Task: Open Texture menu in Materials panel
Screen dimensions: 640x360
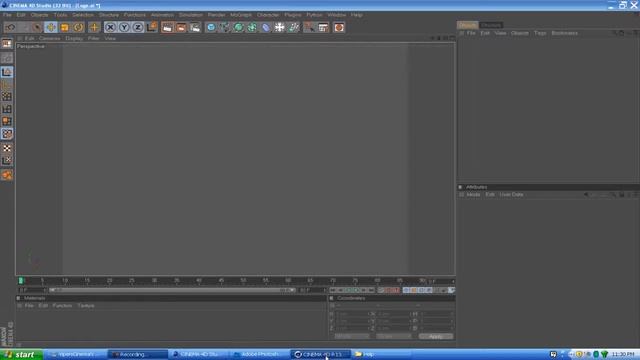Action: (86, 306)
